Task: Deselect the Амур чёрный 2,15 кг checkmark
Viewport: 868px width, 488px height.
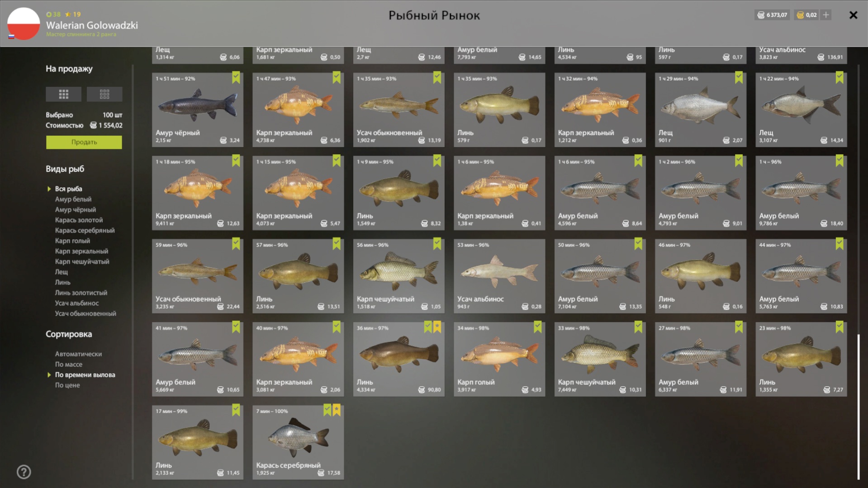Action: coord(236,78)
